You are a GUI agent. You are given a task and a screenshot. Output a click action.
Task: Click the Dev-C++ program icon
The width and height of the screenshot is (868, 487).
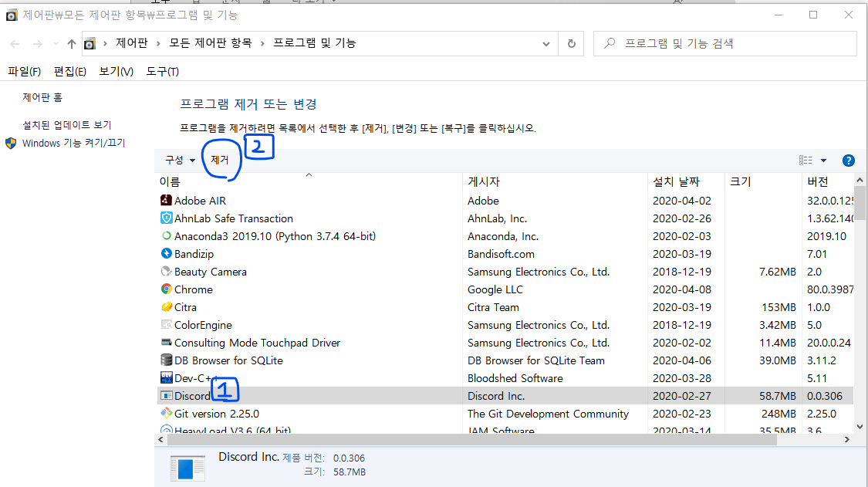(166, 377)
